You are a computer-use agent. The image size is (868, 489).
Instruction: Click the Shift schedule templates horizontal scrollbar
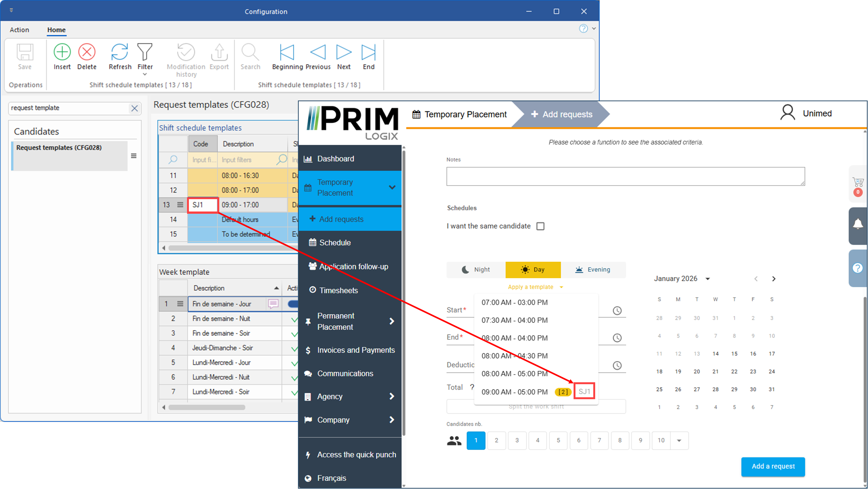point(232,248)
